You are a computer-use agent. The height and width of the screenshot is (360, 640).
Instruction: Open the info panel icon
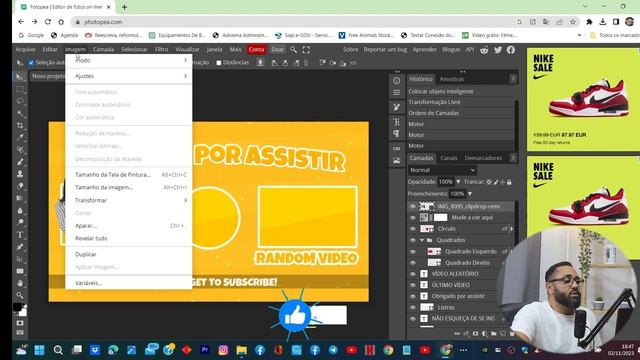click(x=396, y=81)
